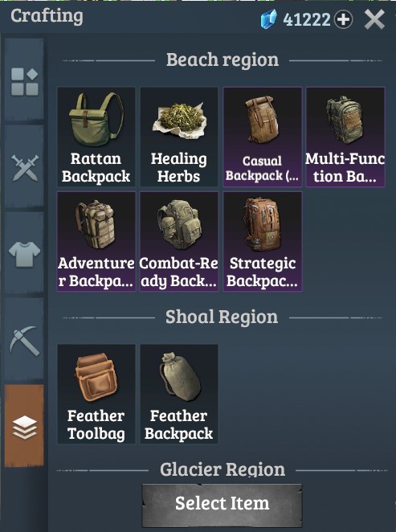This screenshot has height=532, width=396.
Task: Open the pickaxe tools tab
Action: click(24, 340)
